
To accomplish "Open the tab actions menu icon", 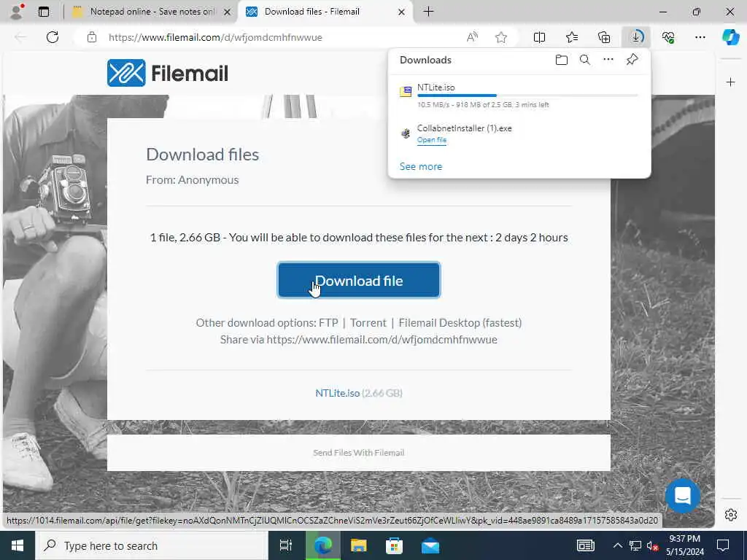I will [x=43, y=12].
